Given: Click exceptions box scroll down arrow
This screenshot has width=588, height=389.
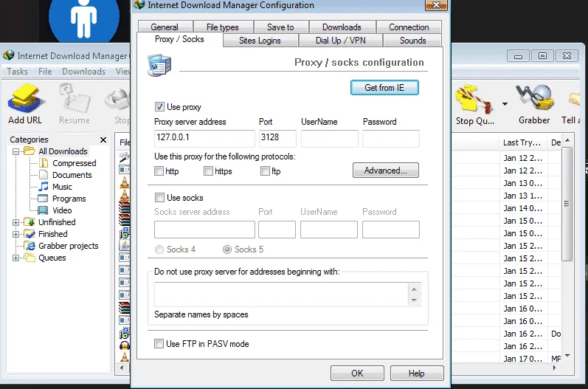Looking at the screenshot, I should point(414,300).
